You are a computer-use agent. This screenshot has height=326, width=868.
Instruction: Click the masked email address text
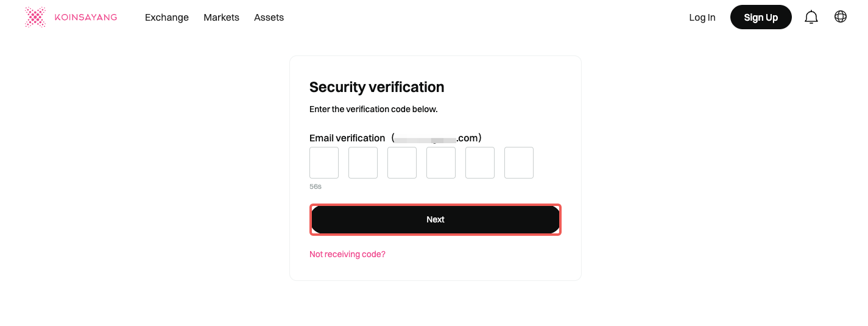pos(436,138)
